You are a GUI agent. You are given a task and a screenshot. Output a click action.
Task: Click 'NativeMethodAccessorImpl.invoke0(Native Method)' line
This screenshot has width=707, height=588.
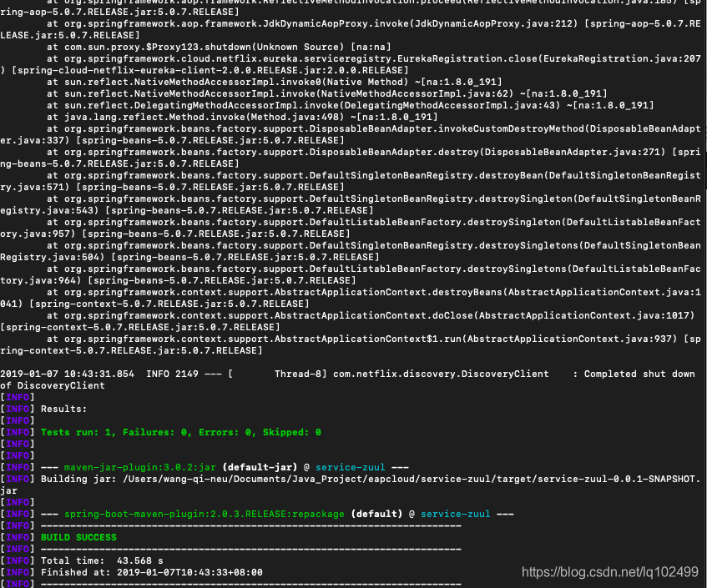pos(274,82)
